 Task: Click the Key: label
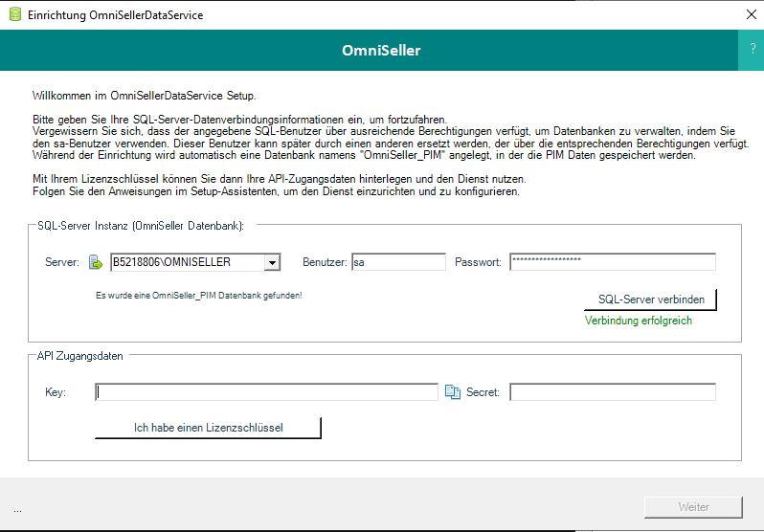56,392
